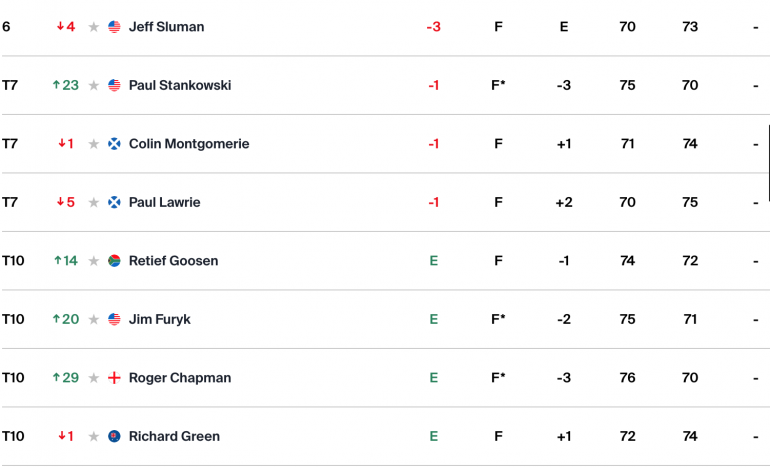
Task: Toggle favorite star for Paul Stankowski
Action: tap(93, 85)
